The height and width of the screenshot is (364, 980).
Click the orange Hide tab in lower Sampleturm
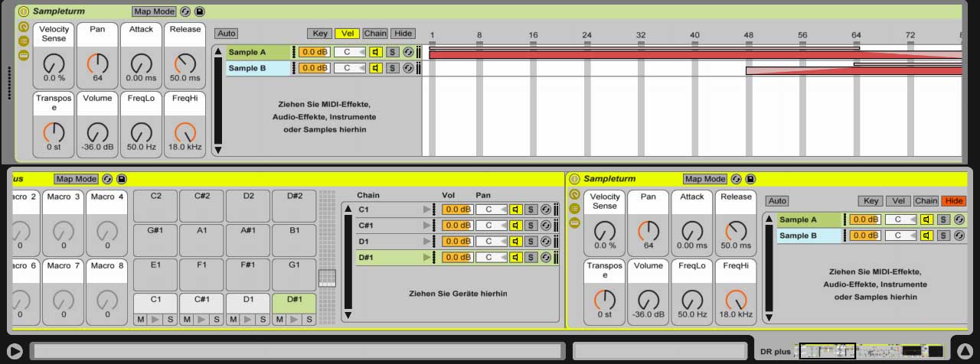[954, 201]
